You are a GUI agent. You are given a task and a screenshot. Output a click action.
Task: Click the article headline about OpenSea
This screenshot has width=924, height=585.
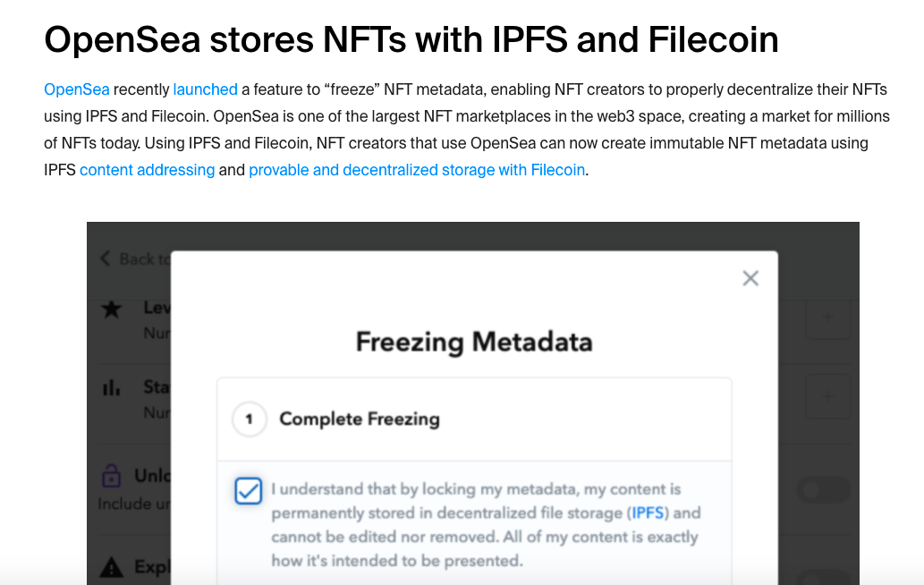pyautogui.click(x=411, y=39)
